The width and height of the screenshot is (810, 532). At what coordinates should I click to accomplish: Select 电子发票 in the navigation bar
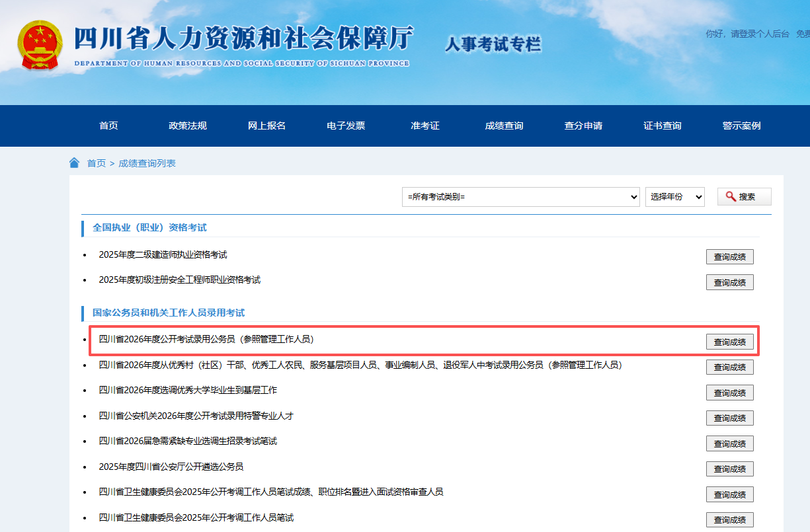click(346, 126)
